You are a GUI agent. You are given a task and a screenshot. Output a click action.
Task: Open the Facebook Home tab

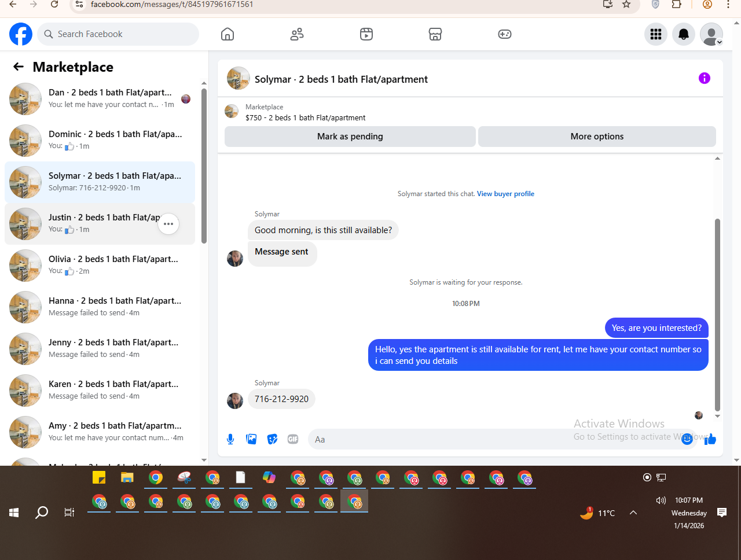click(228, 34)
